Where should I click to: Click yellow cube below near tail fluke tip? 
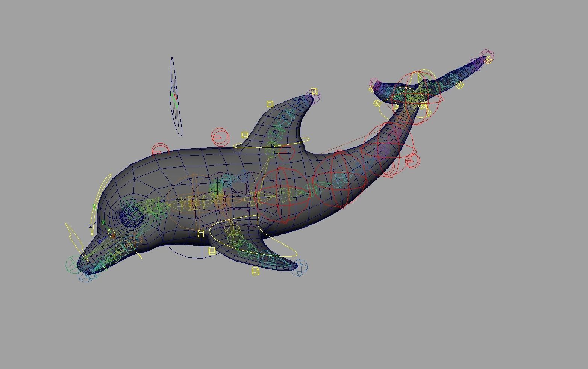(x=377, y=103)
